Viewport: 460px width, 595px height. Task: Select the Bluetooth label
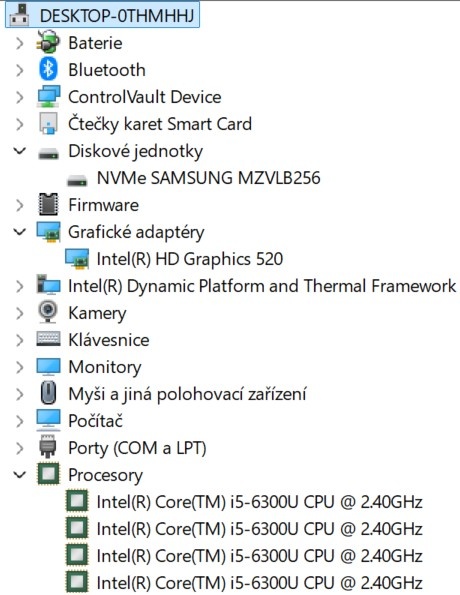pos(107,70)
